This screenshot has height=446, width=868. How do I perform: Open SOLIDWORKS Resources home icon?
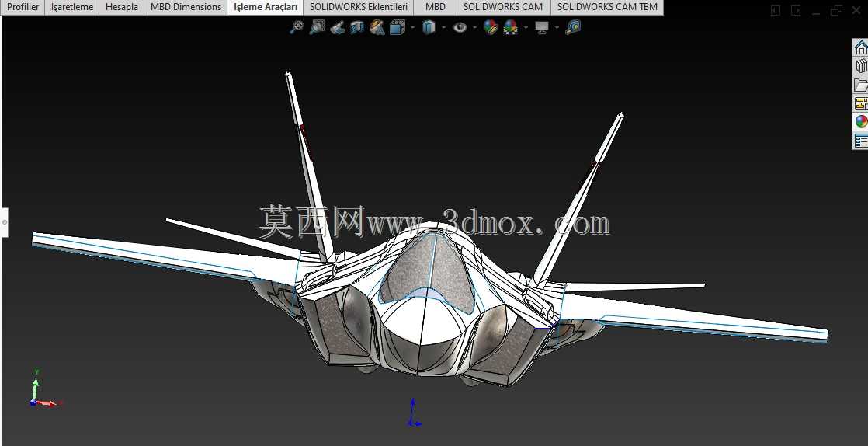click(860, 47)
